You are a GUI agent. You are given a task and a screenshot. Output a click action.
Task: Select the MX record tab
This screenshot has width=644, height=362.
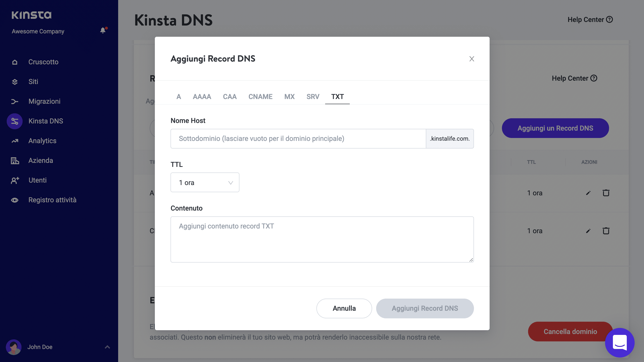point(289,97)
